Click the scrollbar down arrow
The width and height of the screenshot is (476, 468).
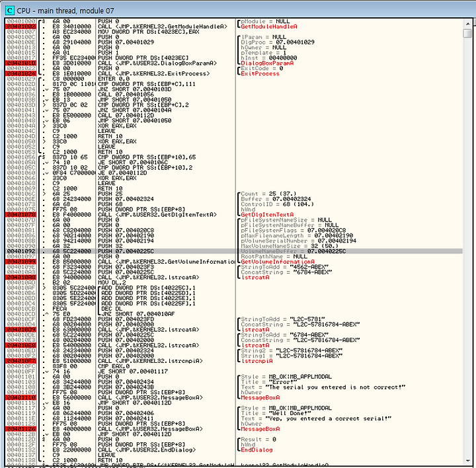pos(467,461)
